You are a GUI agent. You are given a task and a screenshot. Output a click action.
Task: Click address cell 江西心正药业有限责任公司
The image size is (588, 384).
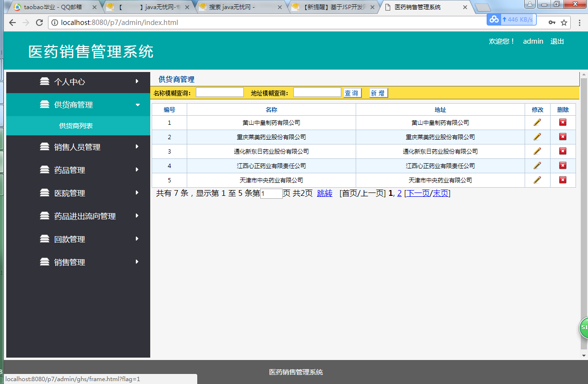point(440,166)
